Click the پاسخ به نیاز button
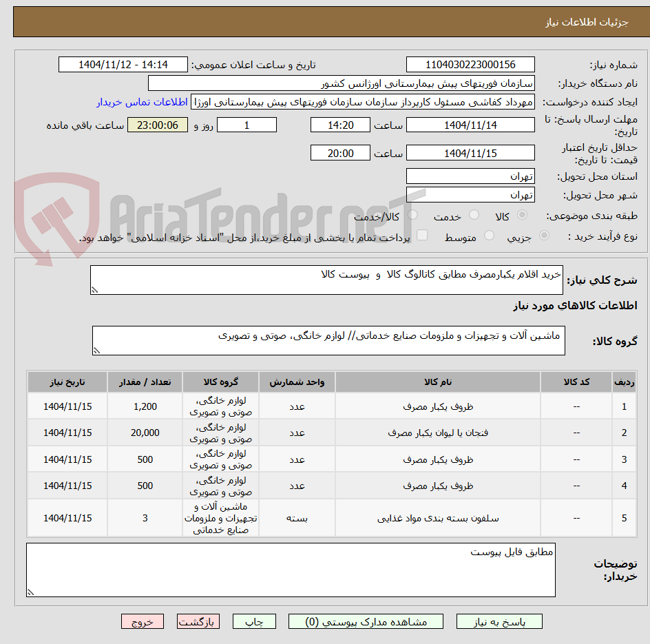 click(499, 621)
